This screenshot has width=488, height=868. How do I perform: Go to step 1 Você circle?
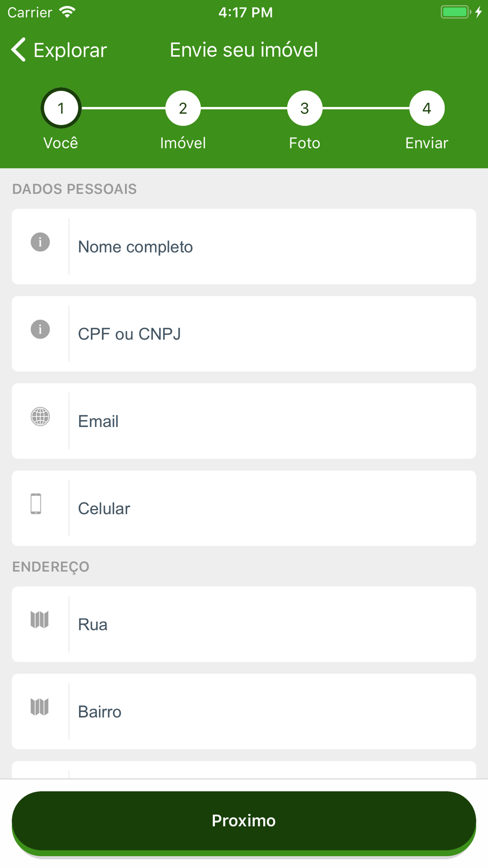tap(61, 108)
